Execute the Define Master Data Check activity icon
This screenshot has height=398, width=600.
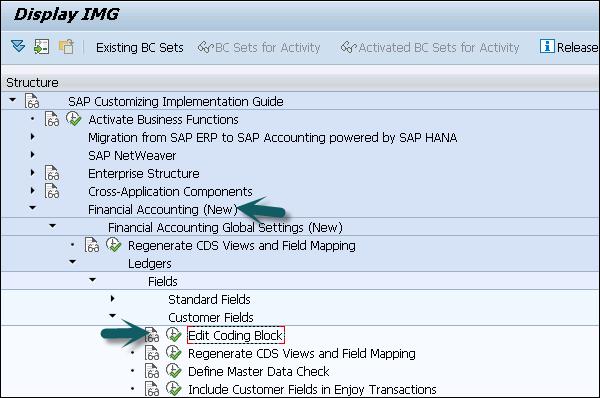coord(174,371)
